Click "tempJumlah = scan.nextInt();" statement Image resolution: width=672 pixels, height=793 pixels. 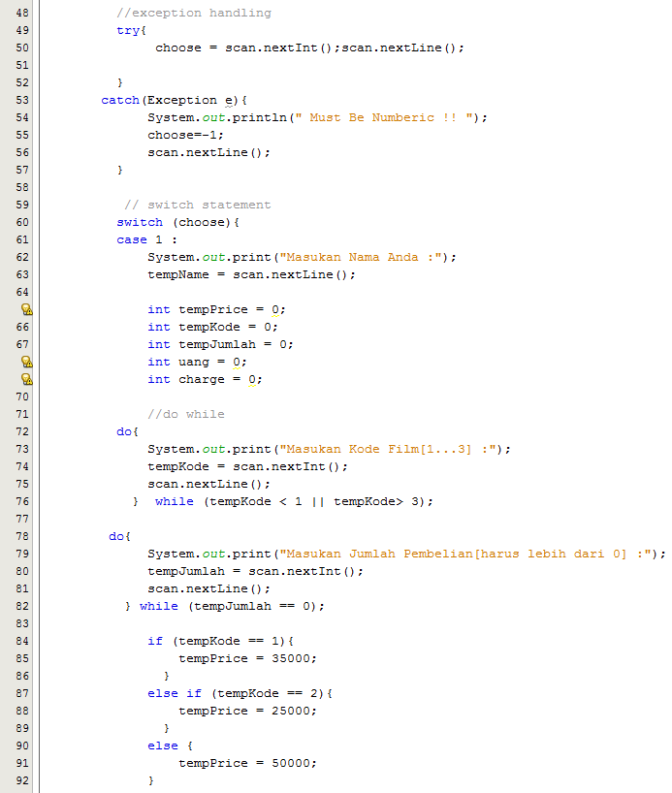(x=256, y=572)
